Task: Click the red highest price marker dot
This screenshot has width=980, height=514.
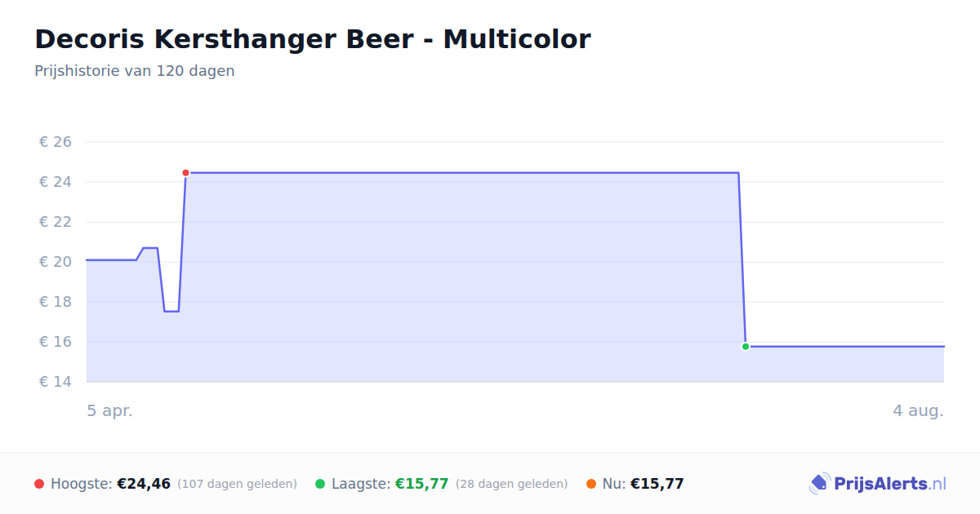Action: click(185, 173)
